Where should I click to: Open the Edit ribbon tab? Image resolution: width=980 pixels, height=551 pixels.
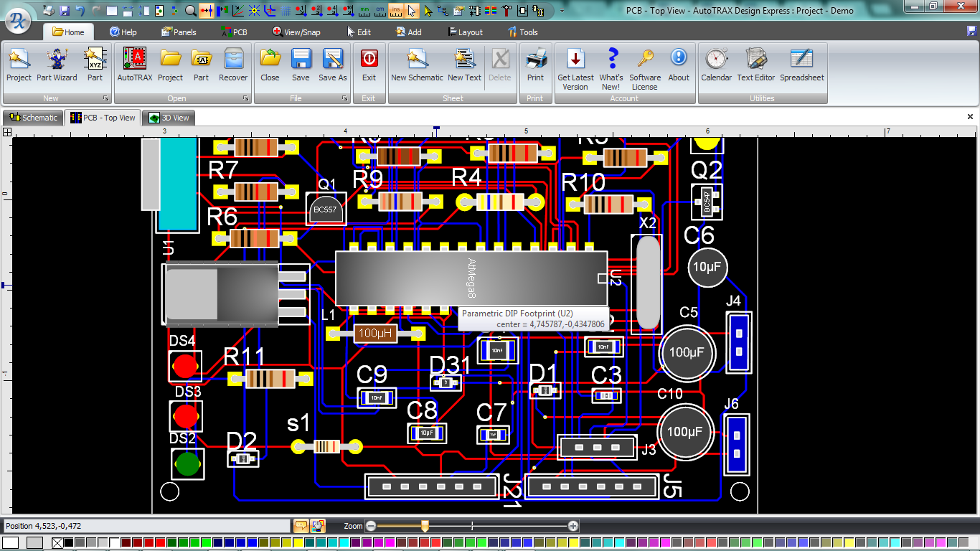coord(359,32)
